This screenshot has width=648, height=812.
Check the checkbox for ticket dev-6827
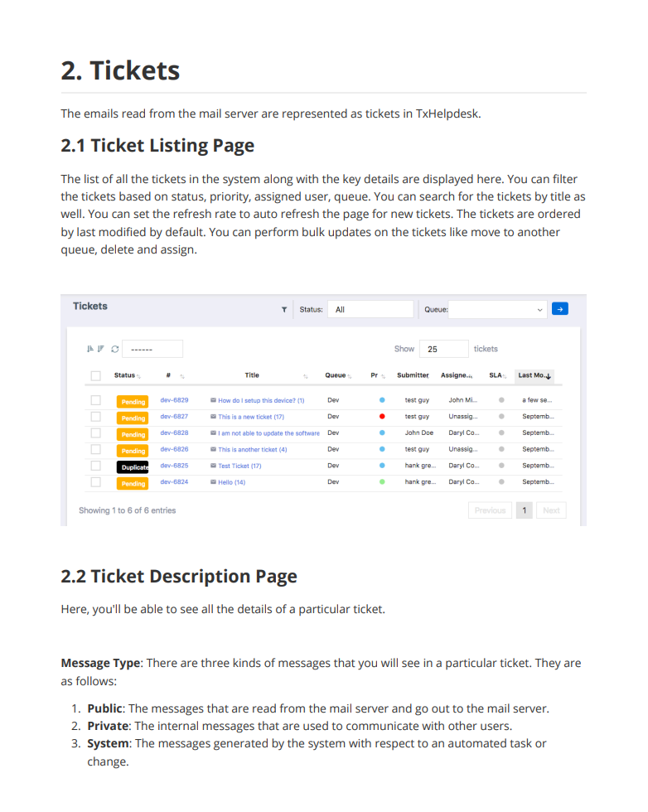click(x=96, y=417)
